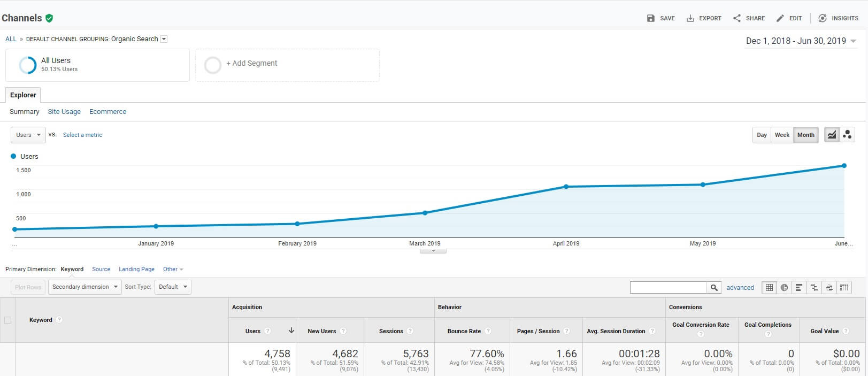
Task: Select the Comparison view icon
Action: 814,288
